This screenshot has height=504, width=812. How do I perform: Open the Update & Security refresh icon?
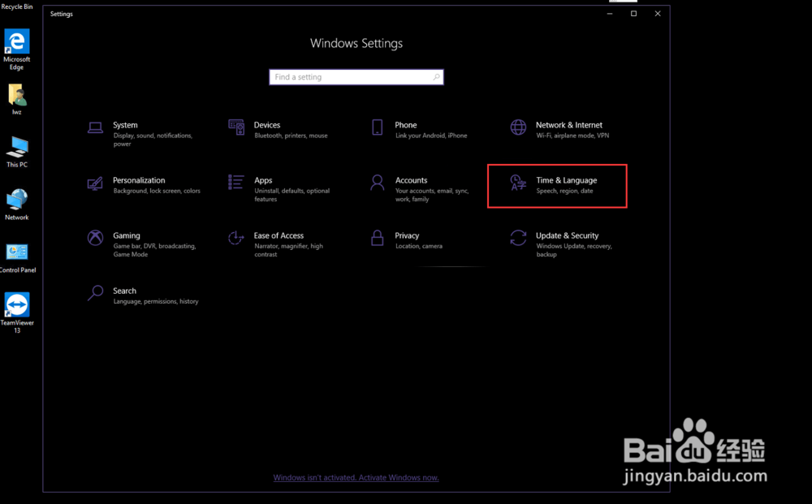point(518,238)
